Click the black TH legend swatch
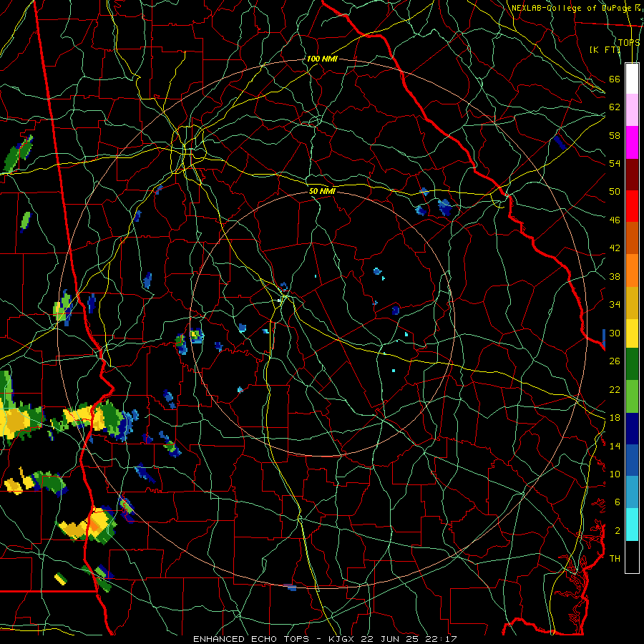Viewport: 644px width, 644px height. [x=632, y=557]
